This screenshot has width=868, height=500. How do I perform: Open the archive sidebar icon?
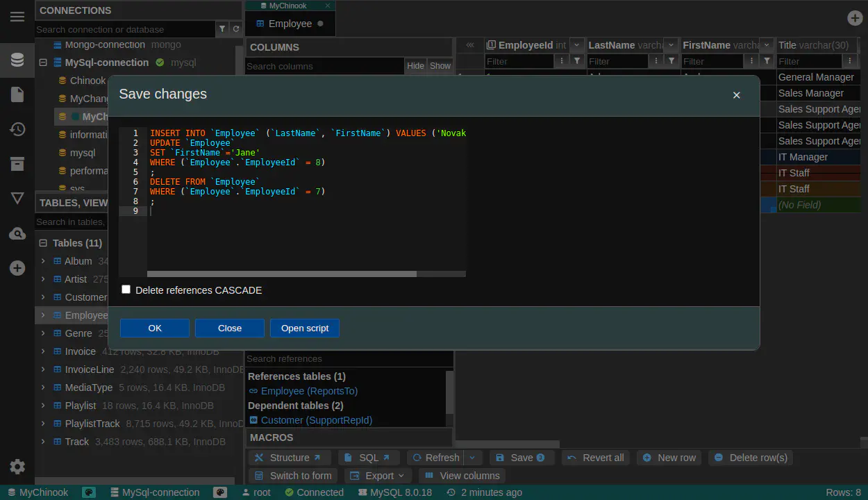(17, 164)
